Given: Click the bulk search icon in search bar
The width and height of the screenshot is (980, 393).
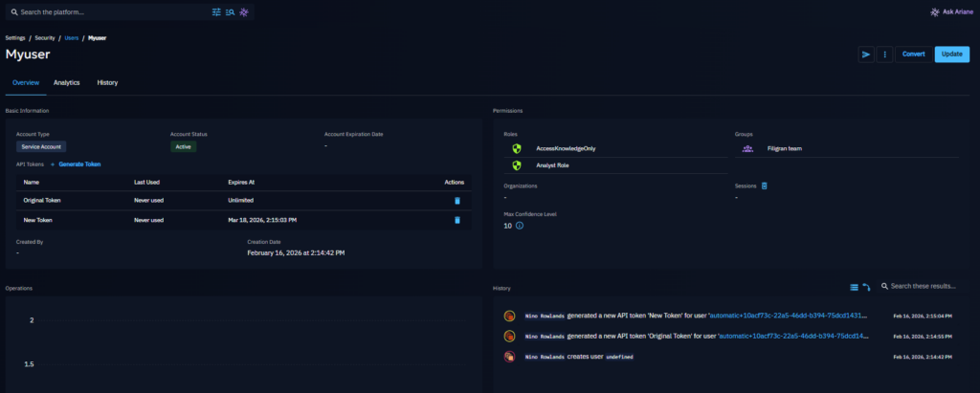Looking at the screenshot, I should (x=230, y=12).
